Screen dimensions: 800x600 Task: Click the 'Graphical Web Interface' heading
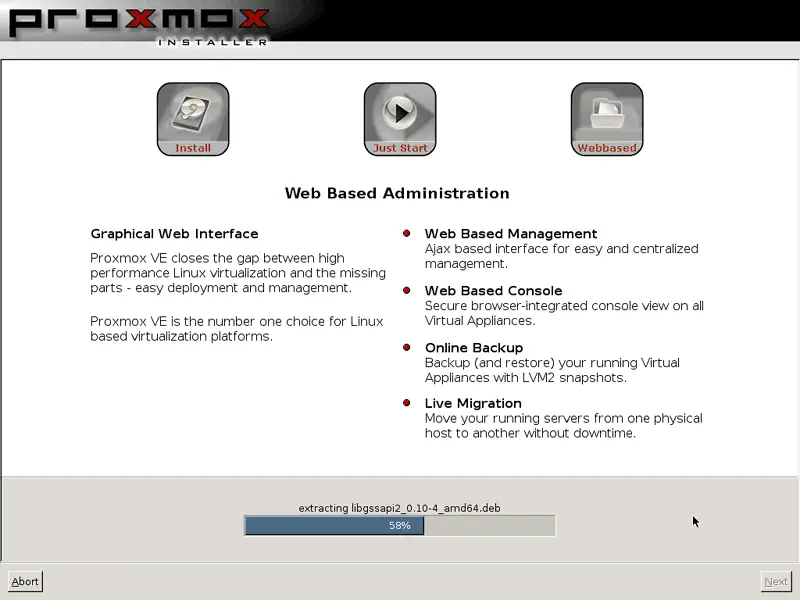pyautogui.click(x=174, y=234)
